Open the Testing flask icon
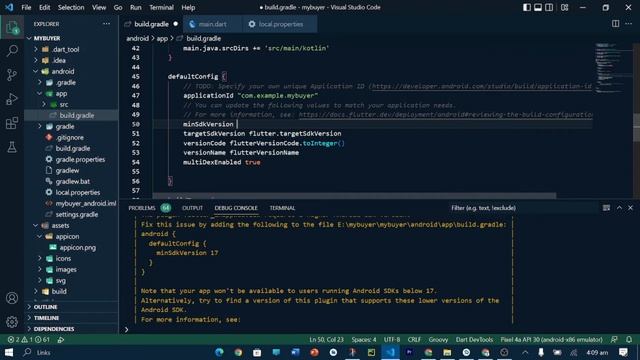The width and height of the screenshot is (640, 360). tap(12, 147)
